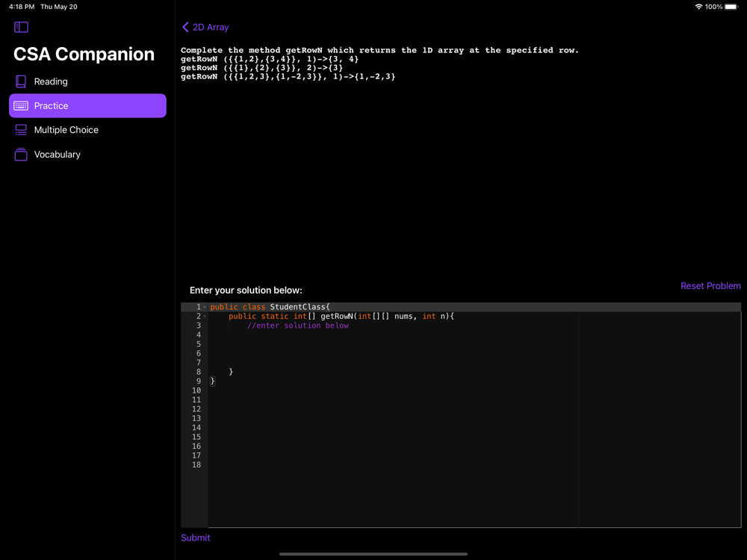Click the 'CSA Companion' title
The height and width of the screenshot is (560, 747).
coord(84,55)
